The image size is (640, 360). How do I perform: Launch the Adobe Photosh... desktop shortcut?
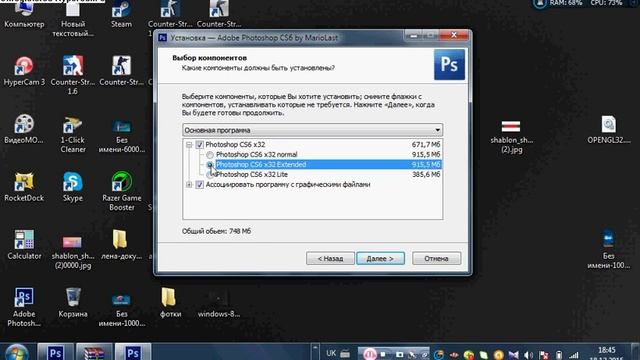point(24,307)
